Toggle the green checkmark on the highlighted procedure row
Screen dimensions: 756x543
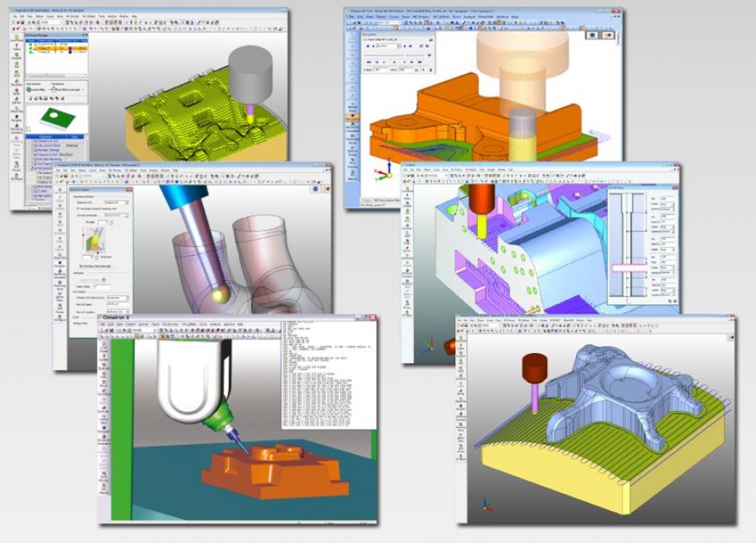30,49
